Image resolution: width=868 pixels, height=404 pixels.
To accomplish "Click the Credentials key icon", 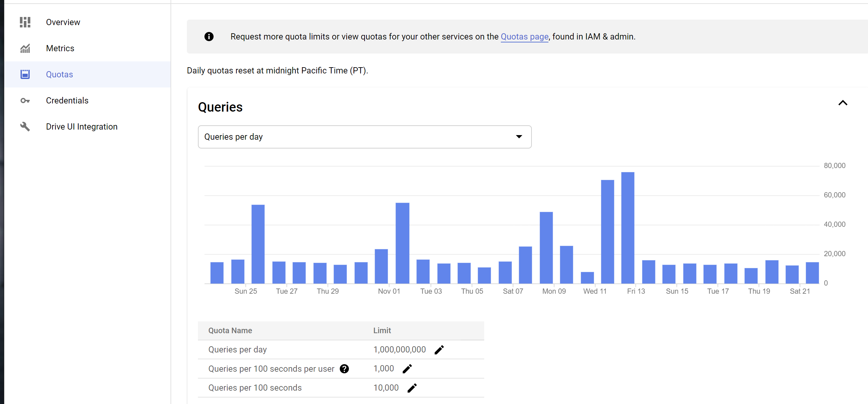I will pyautogui.click(x=25, y=101).
